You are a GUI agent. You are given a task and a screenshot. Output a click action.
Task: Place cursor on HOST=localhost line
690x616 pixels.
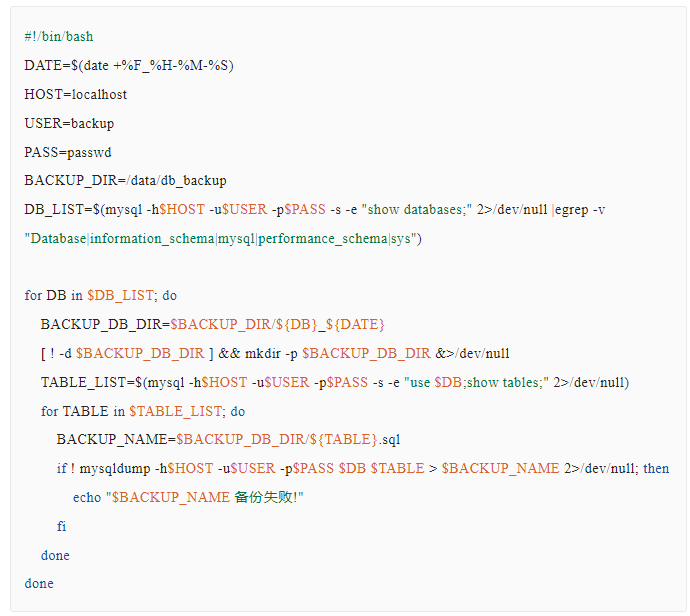[x=76, y=95]
